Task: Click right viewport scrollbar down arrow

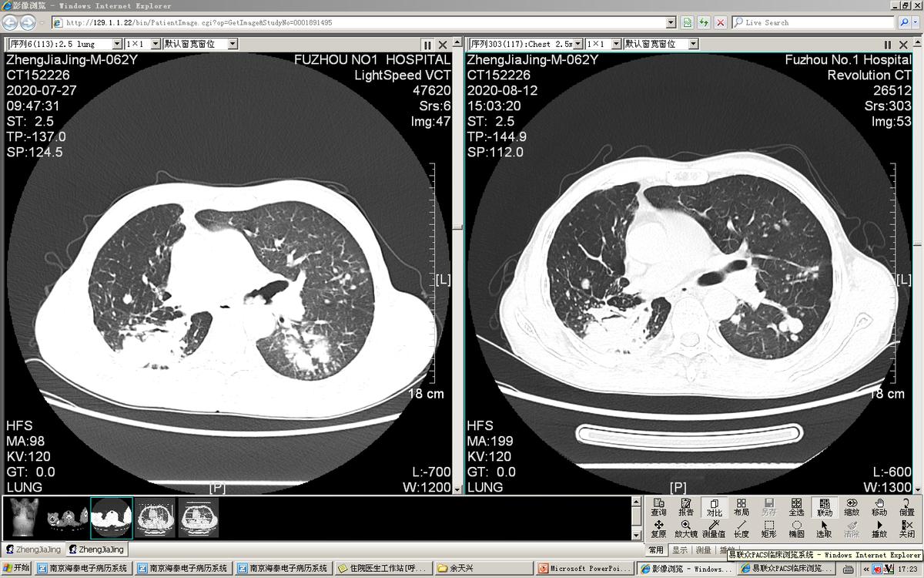Action: [917, 489]
